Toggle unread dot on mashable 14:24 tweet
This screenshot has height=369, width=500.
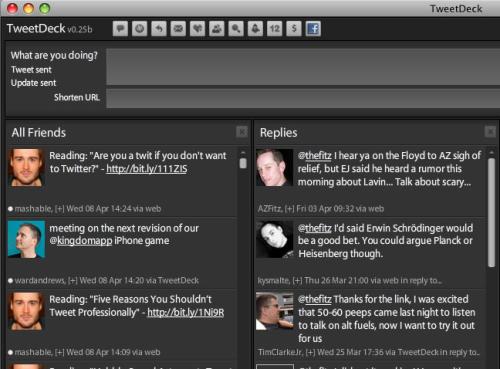[x=10, y=209]
